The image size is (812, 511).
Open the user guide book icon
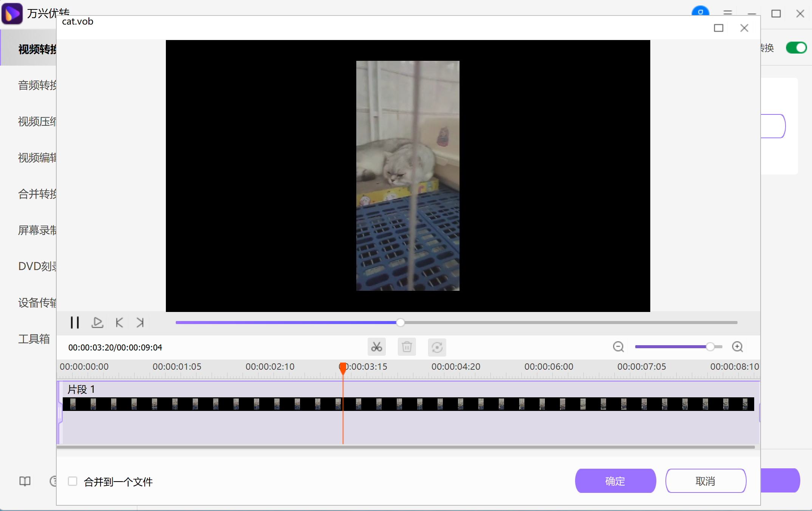[x=25, y=481]
